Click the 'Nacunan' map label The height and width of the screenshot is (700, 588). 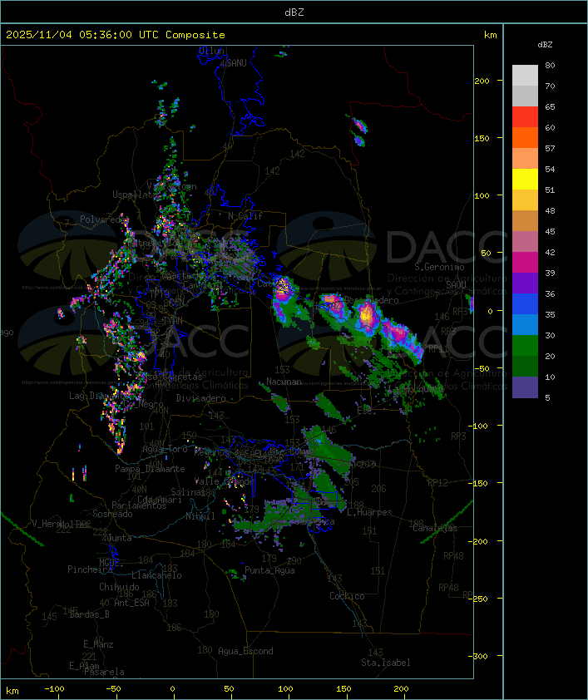(284, 382)
